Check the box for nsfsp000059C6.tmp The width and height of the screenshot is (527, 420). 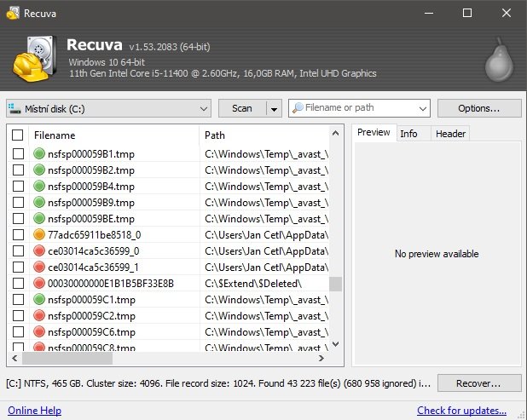18,331
